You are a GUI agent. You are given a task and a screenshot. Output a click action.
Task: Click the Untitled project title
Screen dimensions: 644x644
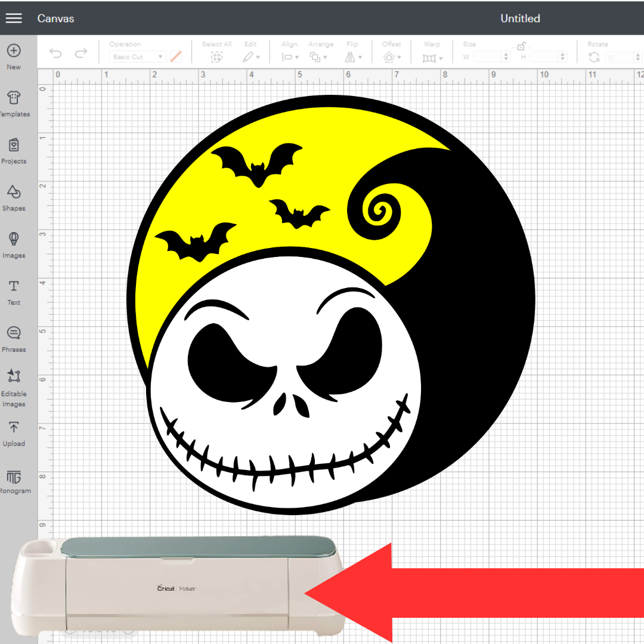point(520,18)
